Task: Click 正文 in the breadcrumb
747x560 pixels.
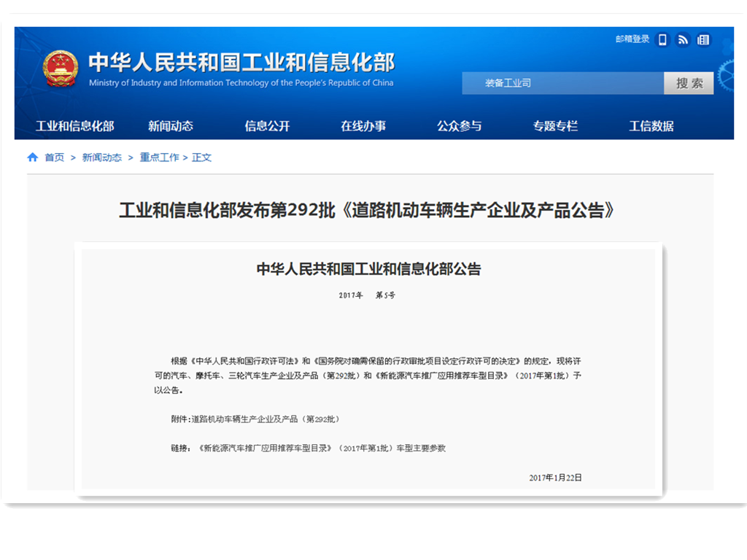Action: [x=201, y=157]
